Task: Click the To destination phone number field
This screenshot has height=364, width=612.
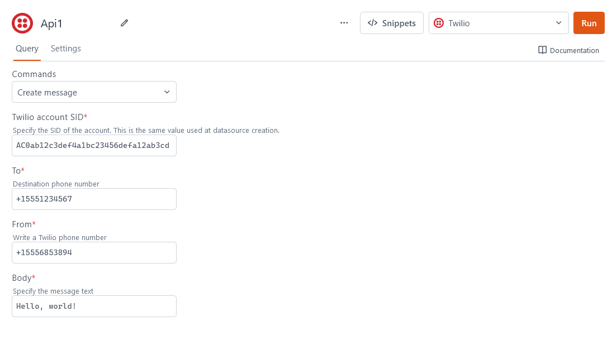Action: [94, 199]
